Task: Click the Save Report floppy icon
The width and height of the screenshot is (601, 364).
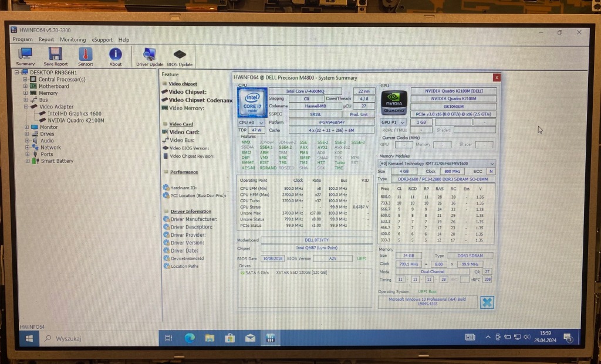Action: coord(55,57)
